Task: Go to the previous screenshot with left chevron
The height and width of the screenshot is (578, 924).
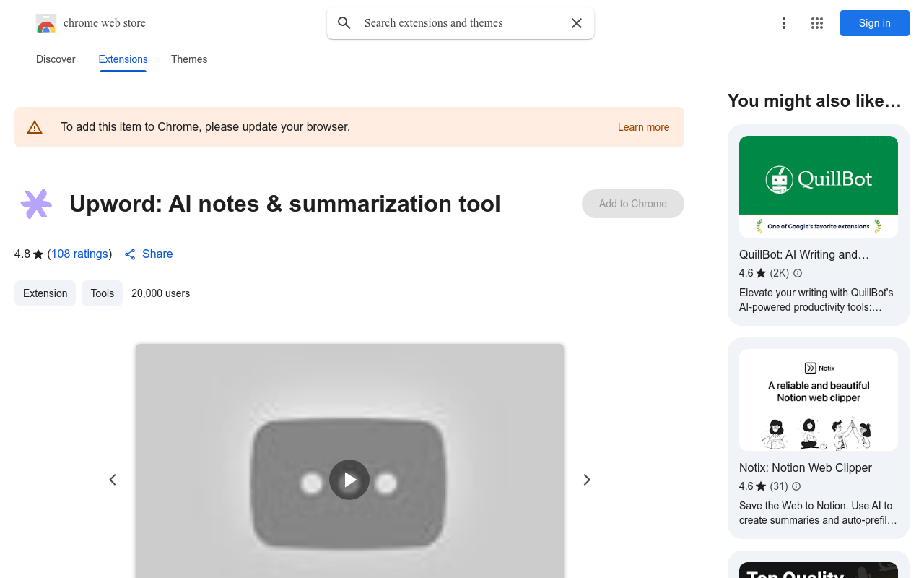Action: click(113, 480)
